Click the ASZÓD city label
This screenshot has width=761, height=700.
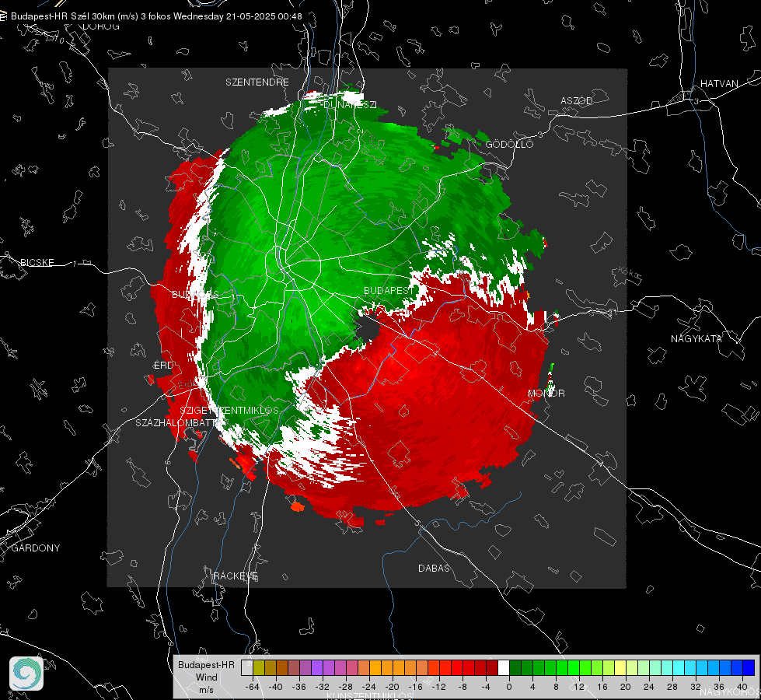coord(577,100)
